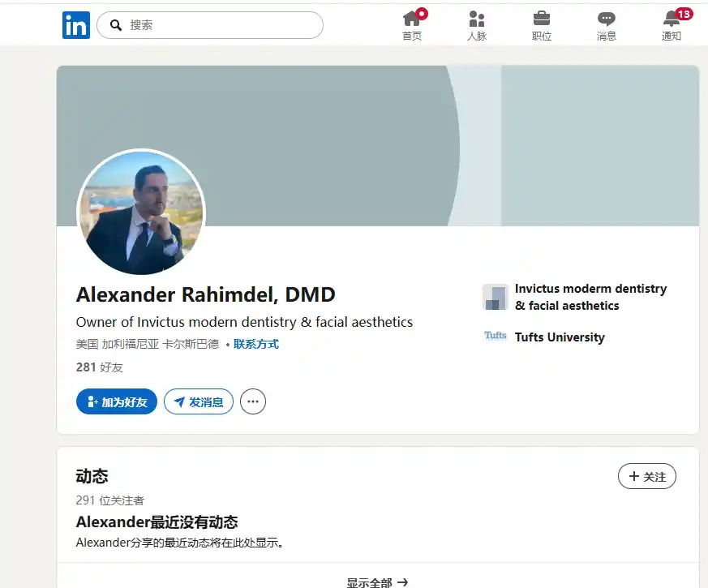Open Alexander's profile photo
708x588 pixels.
[x=141, y=213]
